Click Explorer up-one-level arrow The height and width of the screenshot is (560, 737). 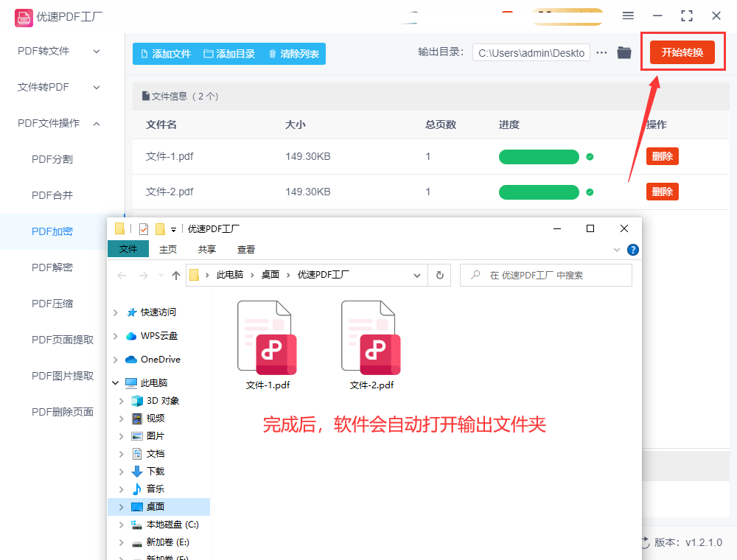(x=176, y=276)
